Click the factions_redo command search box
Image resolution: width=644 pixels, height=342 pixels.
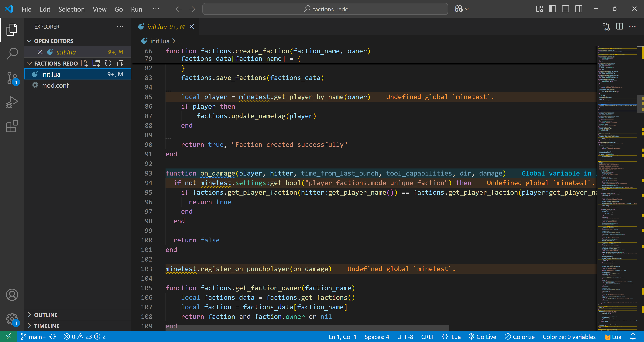coord(325,9)
